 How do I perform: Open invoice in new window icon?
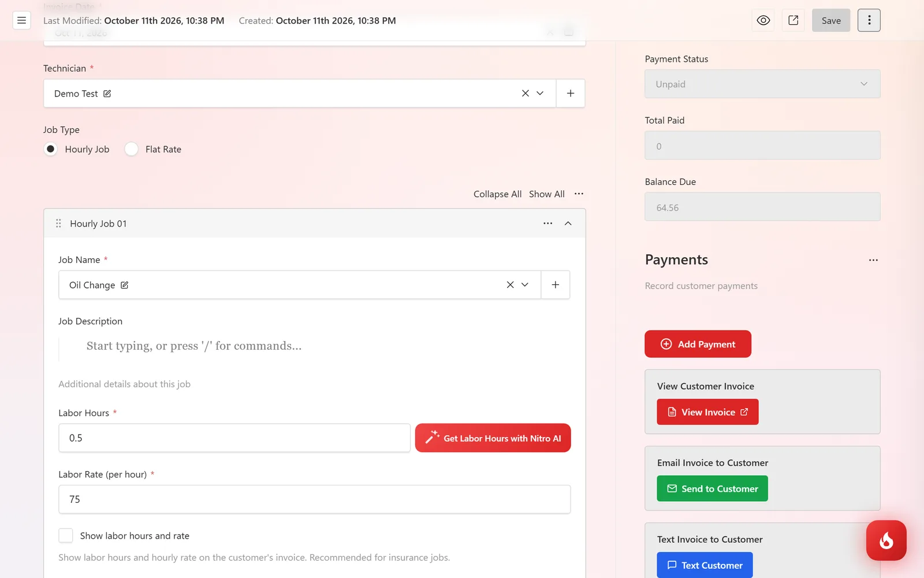coord(793,20)
